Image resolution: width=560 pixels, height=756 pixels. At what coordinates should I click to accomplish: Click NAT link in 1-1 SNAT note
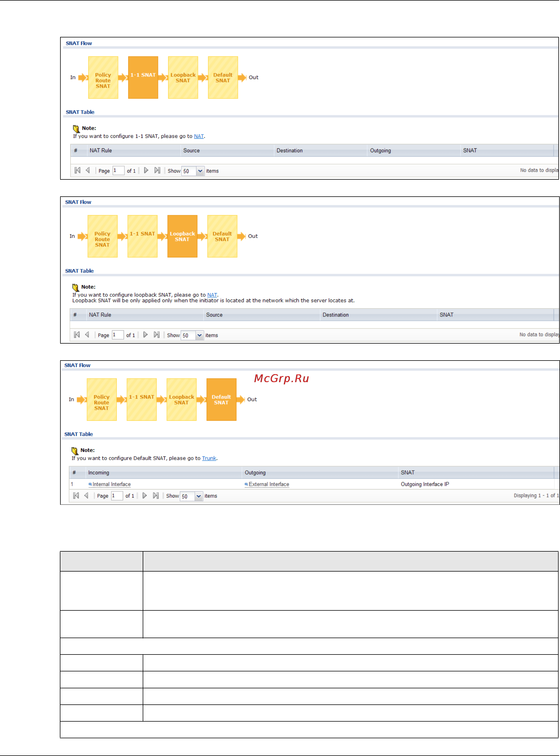pos(199,136)
